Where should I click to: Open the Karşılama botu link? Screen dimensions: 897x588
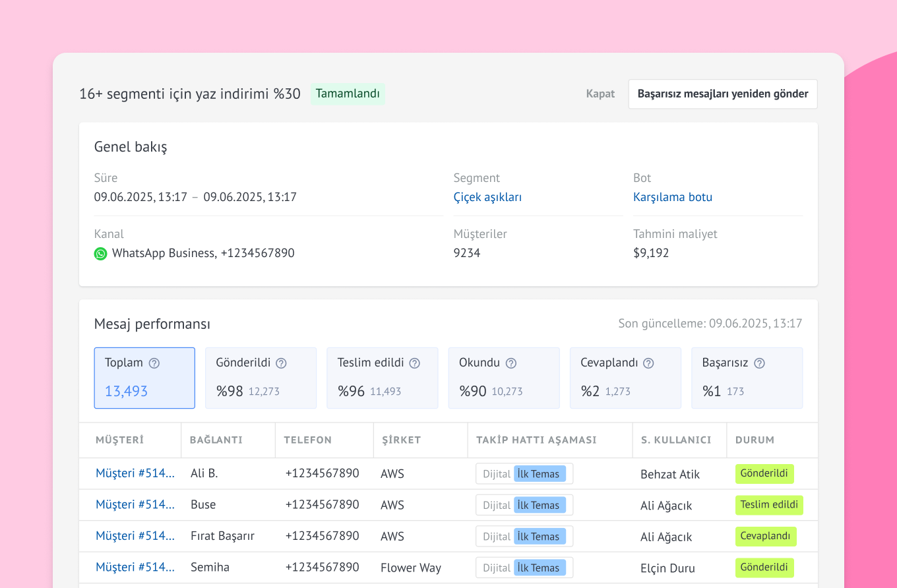(672, 197)
